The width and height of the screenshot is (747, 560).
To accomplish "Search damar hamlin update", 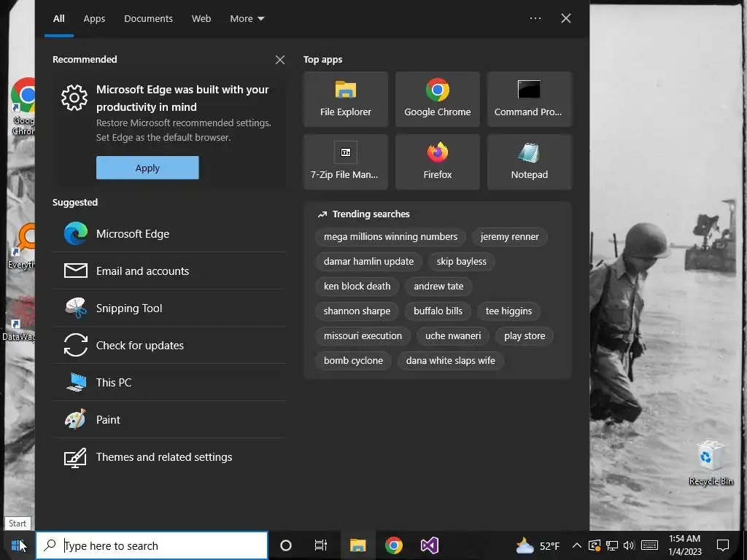I will click(368, 262).
